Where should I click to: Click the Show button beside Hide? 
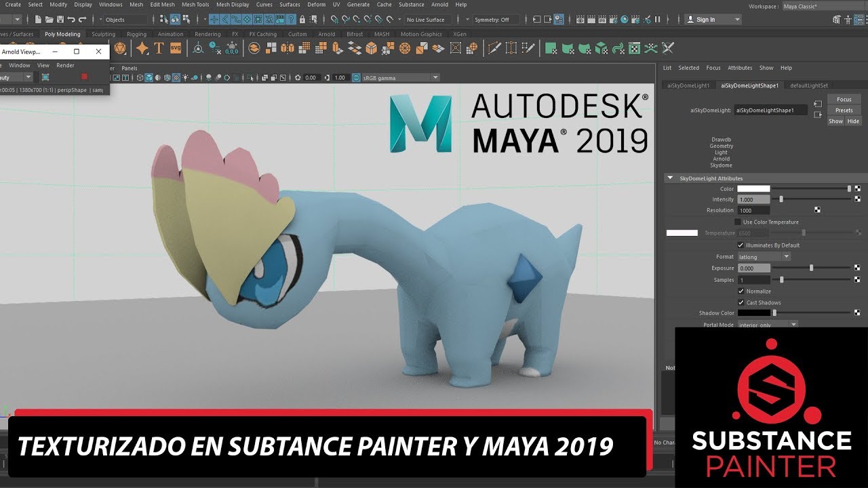(x=836, y=121)
